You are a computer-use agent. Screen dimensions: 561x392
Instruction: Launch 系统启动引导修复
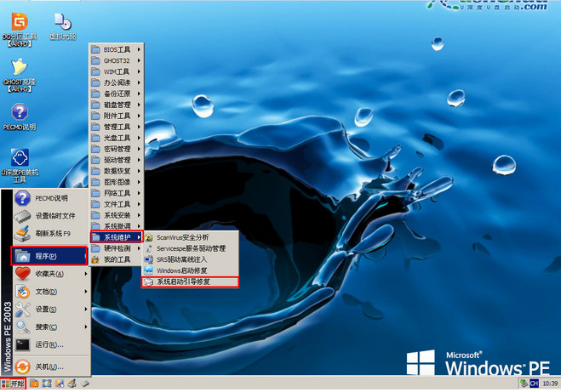(190, 282)
